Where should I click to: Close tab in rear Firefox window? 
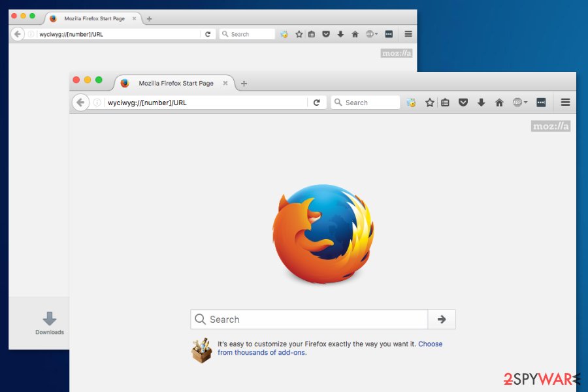tap(134, 18)
